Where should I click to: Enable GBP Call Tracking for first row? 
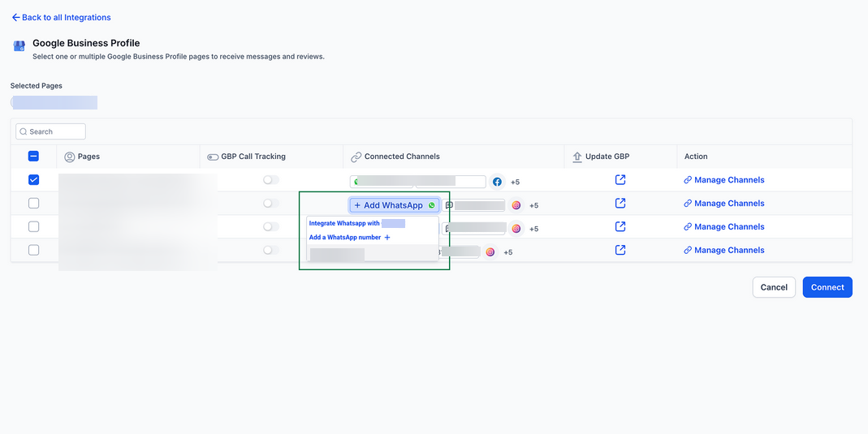(x=270, y=180)
